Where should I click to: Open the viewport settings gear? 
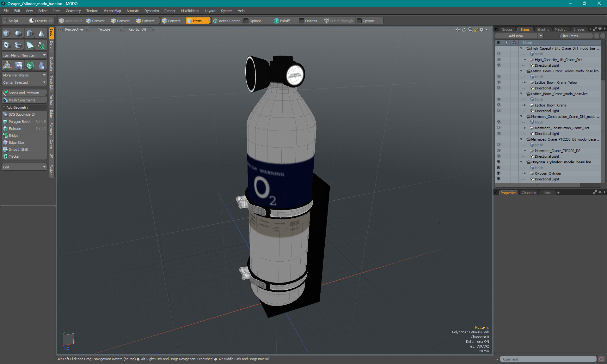coord(481,30)
